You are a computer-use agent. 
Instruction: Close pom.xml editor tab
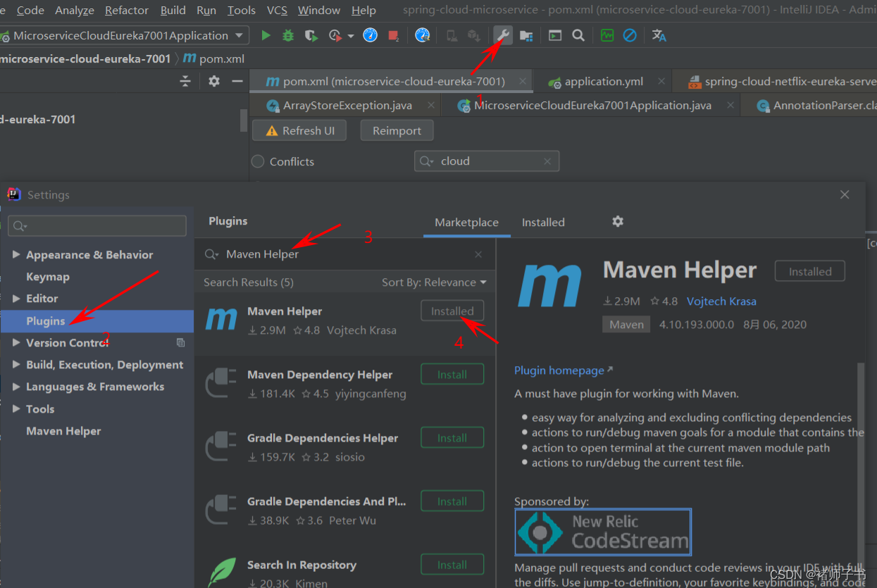point(522,81)
